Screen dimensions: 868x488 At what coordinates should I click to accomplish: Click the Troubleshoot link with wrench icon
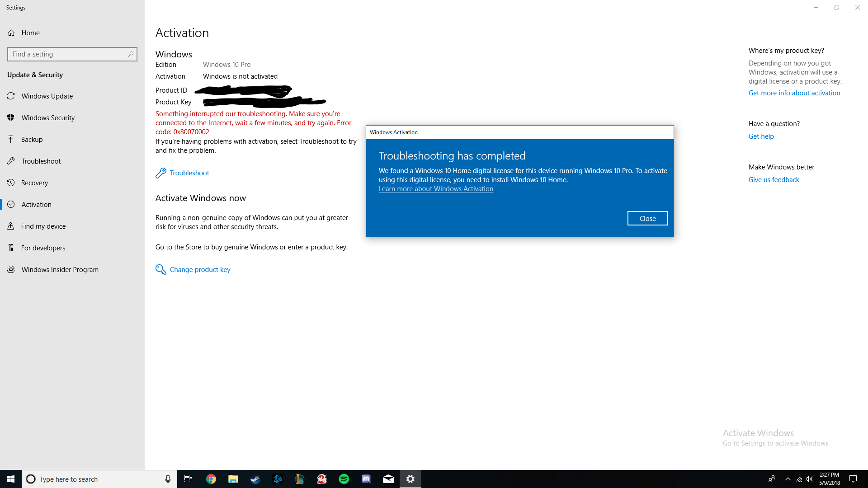(x=183, y=173)
